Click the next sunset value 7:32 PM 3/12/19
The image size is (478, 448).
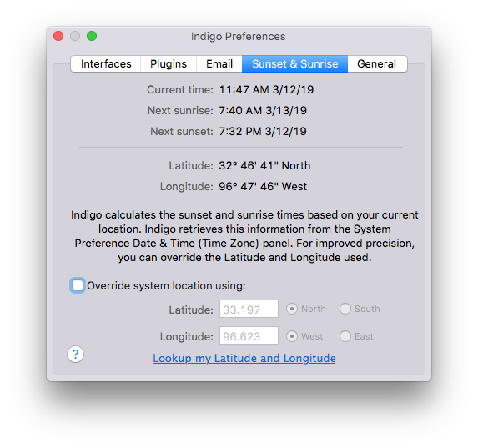click(x=263, y=132)
